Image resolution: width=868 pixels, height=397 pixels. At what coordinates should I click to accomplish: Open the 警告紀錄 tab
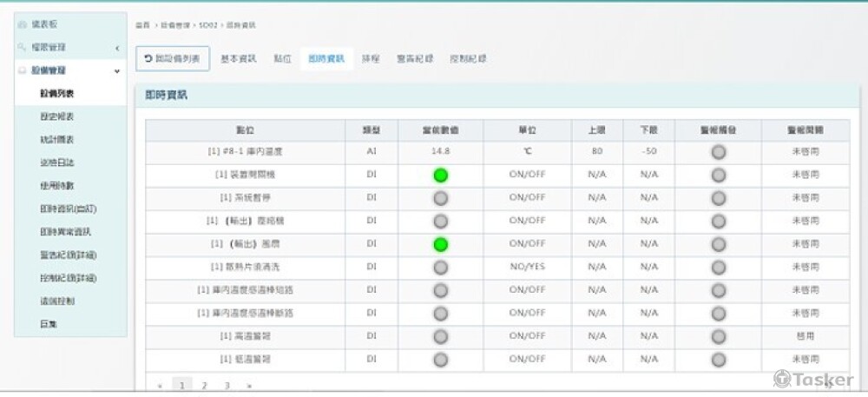click(415, 59)
